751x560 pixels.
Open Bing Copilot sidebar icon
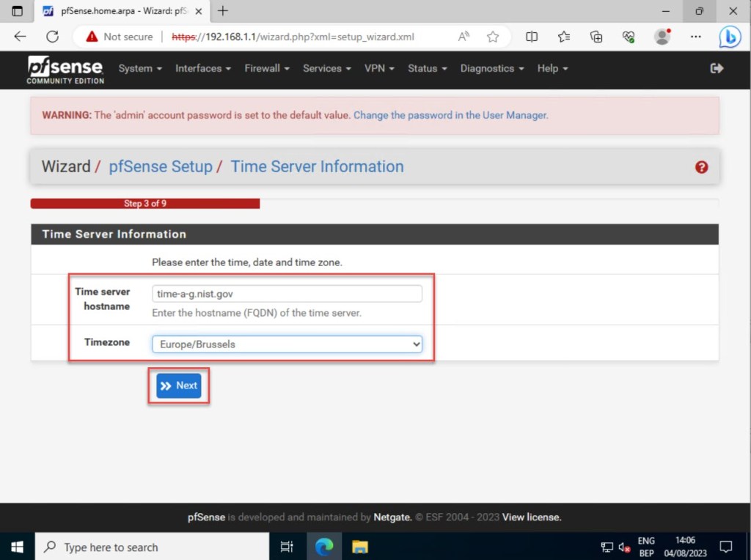tap(729, 37)
